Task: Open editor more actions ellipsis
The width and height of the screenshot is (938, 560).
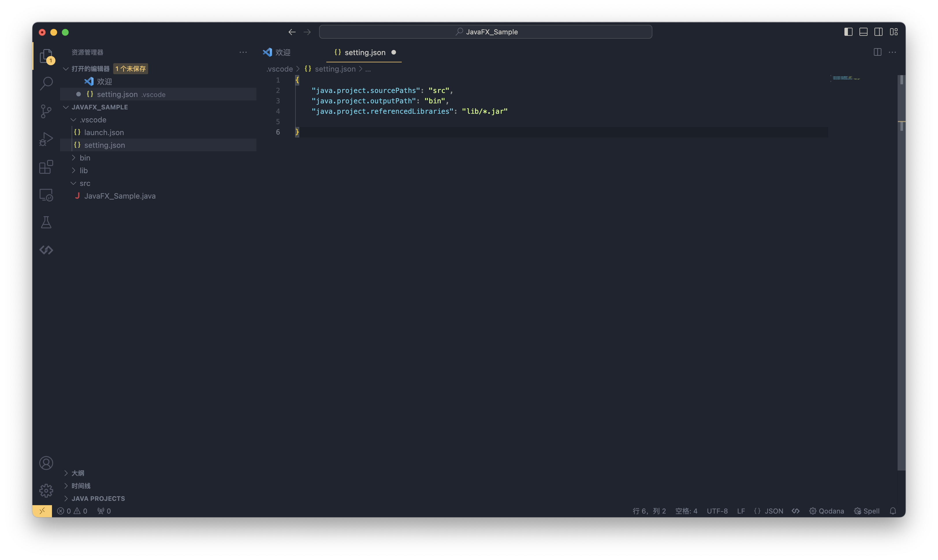Action: (892, 52)
